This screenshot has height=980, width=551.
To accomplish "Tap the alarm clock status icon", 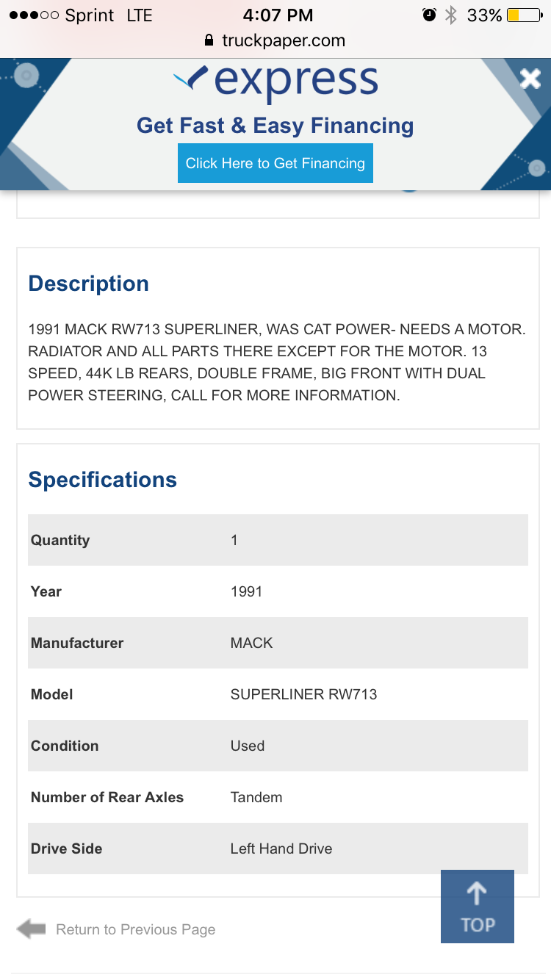I will (429, 15).
